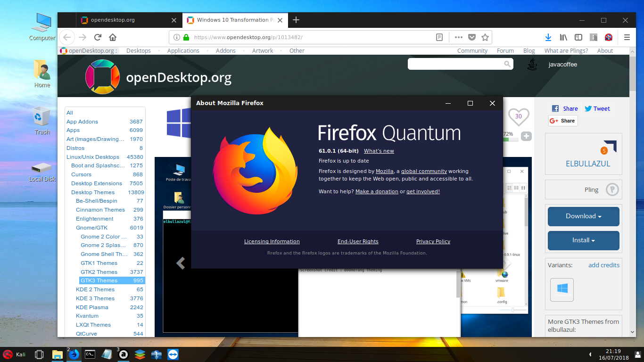Open the Applications menu item

tap(183, 51)
